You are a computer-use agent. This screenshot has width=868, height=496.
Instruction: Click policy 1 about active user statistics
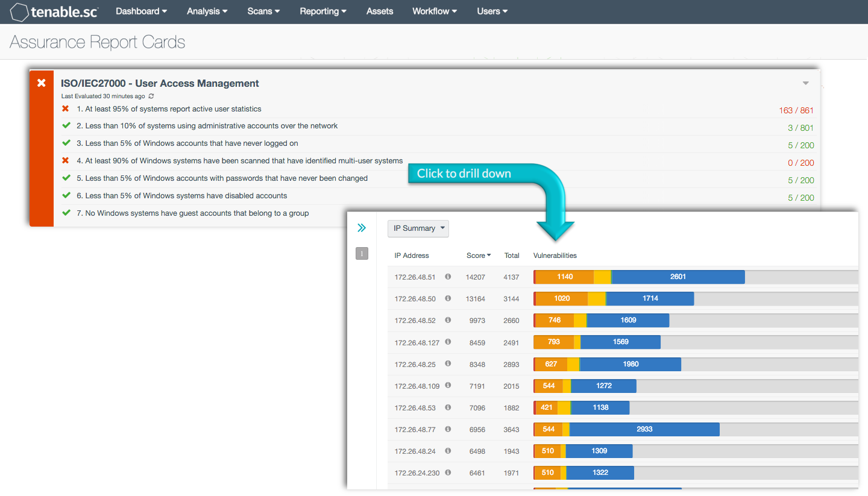click(169, 109)
